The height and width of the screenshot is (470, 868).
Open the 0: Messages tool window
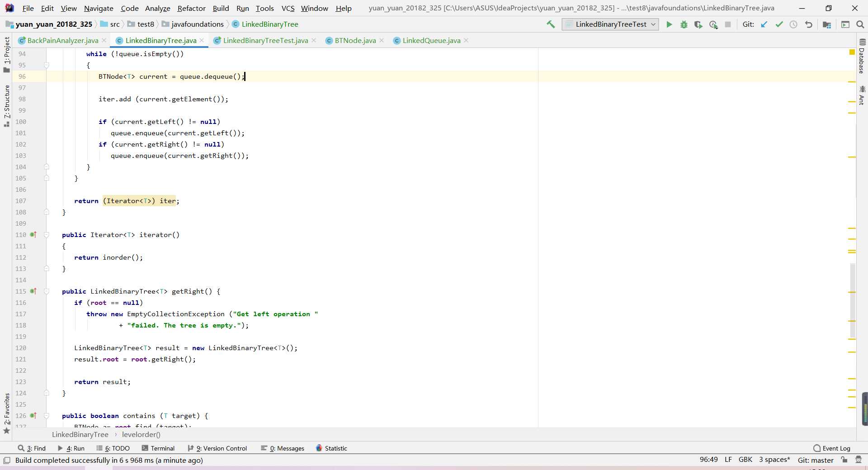pyautogui.click(x=283, y=448)
